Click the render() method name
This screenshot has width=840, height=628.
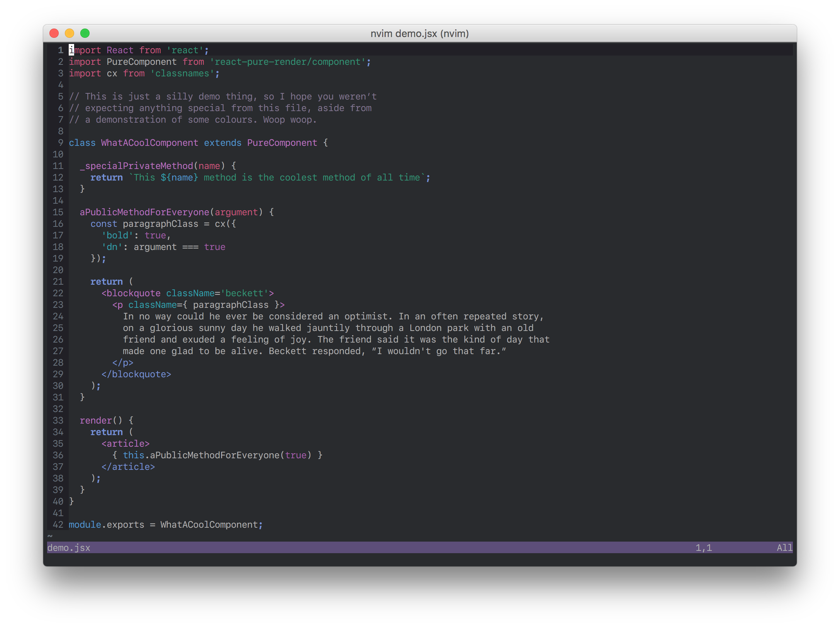pos(96,420)
